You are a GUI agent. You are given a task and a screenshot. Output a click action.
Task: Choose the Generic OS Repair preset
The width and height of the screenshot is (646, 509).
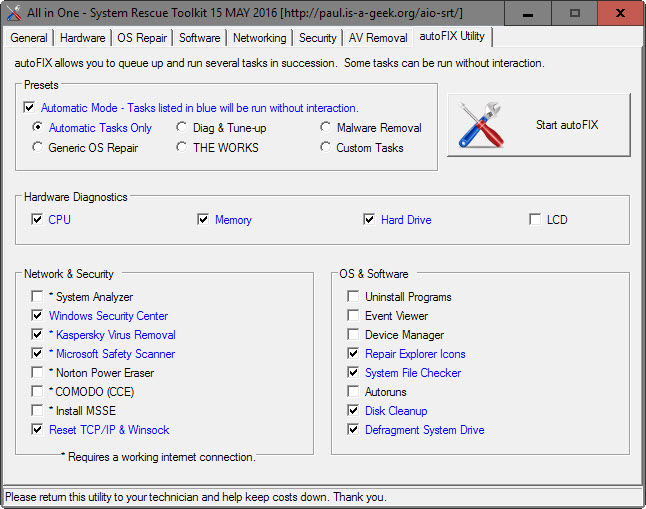tap(37, 147)
